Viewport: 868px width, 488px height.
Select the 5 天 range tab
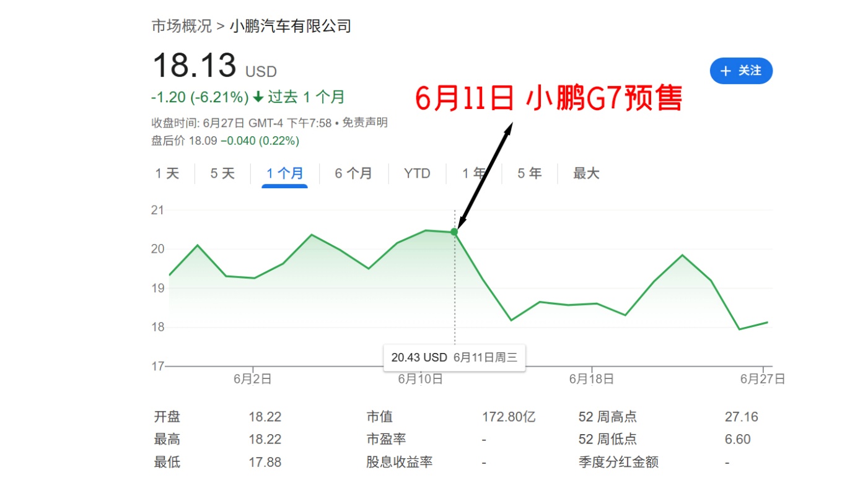pyautogui.click(x=222, y=173)
